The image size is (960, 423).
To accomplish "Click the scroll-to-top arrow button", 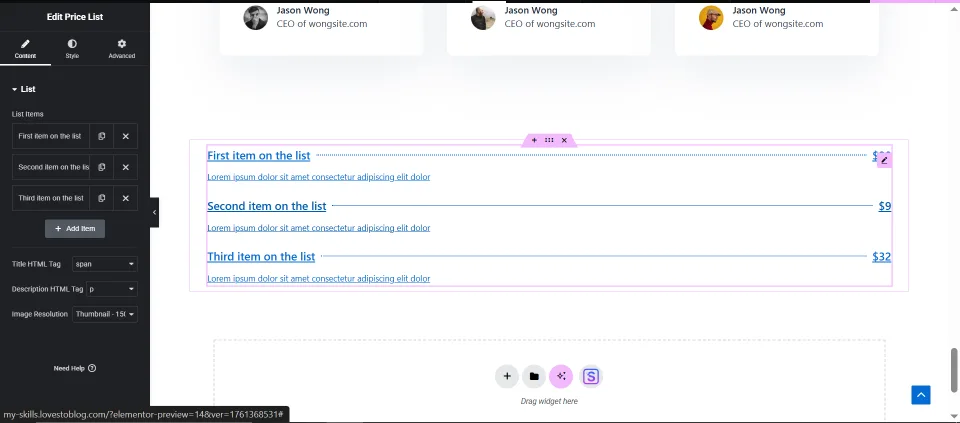I will tap(921, 395).
